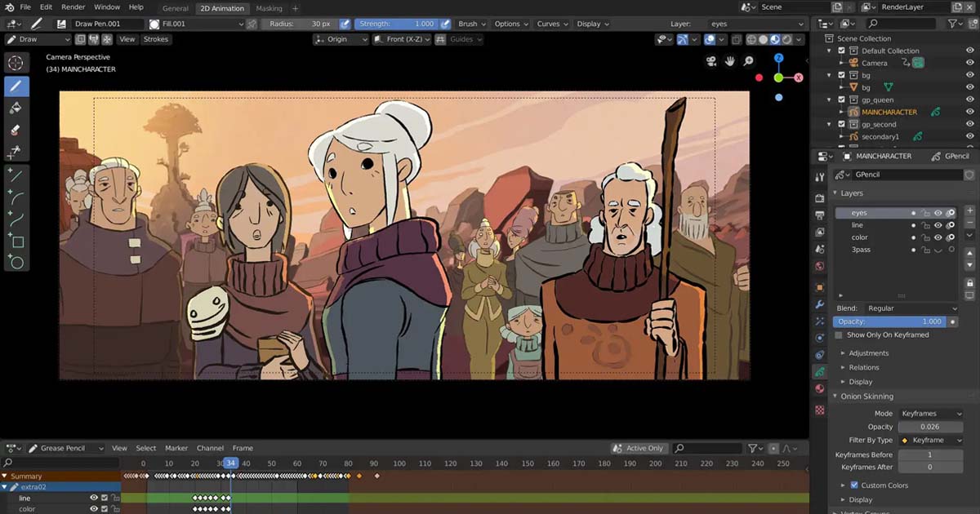Click the camera view icon in viewport
This screenshot has width=980, height=514.
point(711,61)
